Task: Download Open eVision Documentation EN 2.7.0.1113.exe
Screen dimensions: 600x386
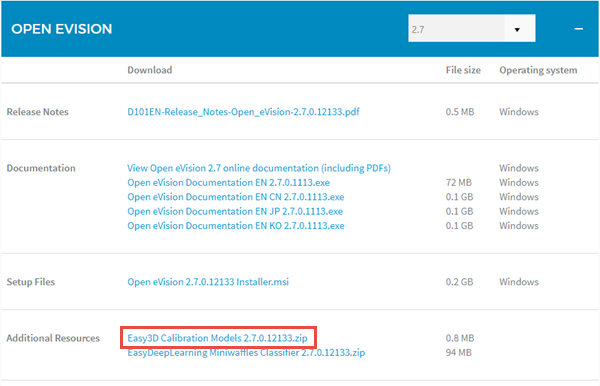Action: point(228,182)
